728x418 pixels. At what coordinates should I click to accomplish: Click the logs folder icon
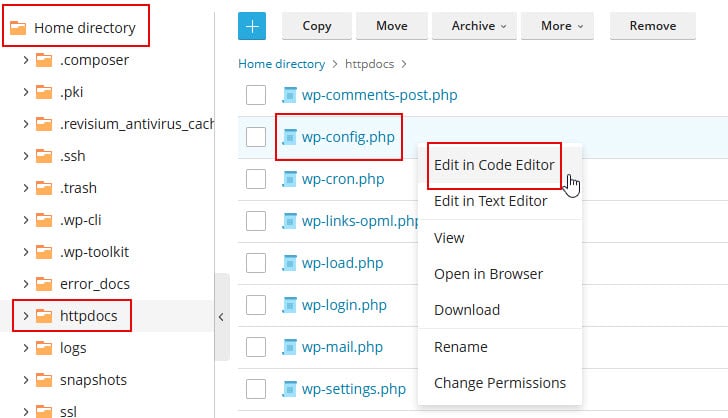(x=44, y=348)
